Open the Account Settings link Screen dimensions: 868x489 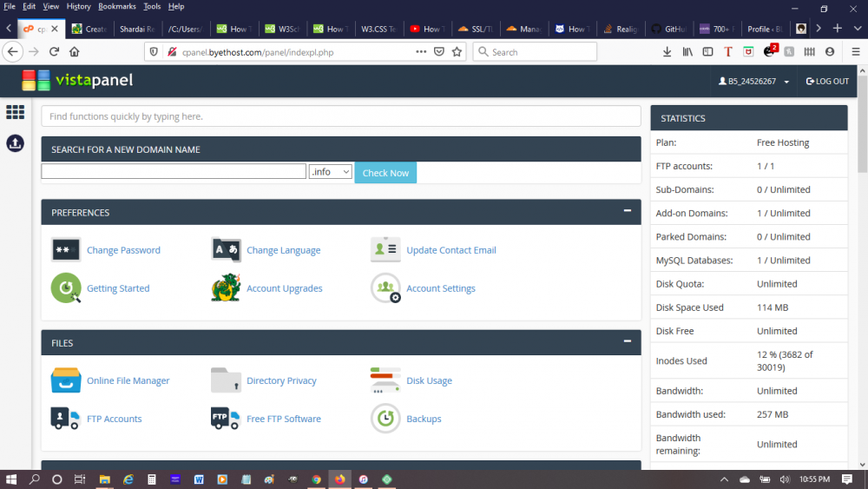pyautogui.click(x=441, y=288)
